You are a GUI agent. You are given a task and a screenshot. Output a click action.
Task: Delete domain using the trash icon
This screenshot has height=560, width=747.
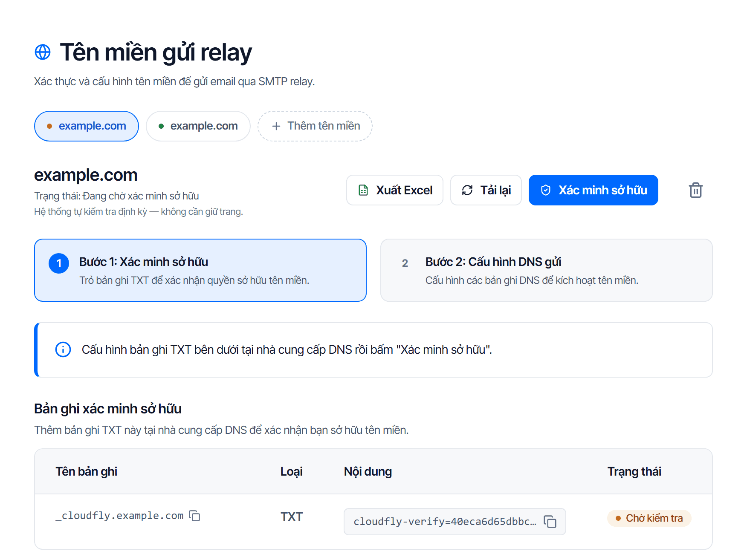tap(695, 190)
